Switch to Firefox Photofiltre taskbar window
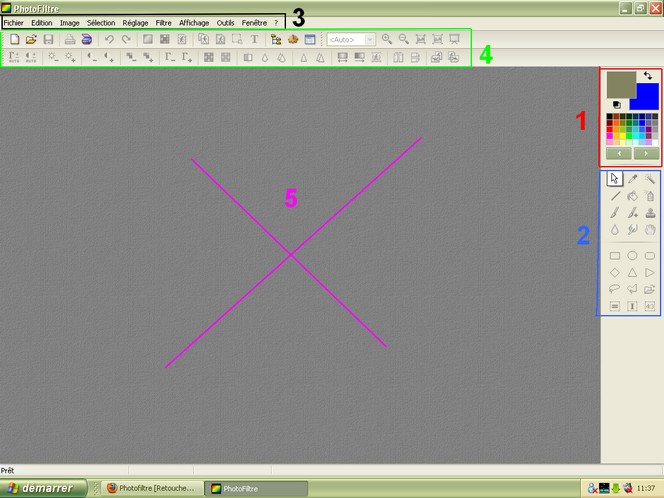Viewport: 664px width, 498px height. coord(152,489)
